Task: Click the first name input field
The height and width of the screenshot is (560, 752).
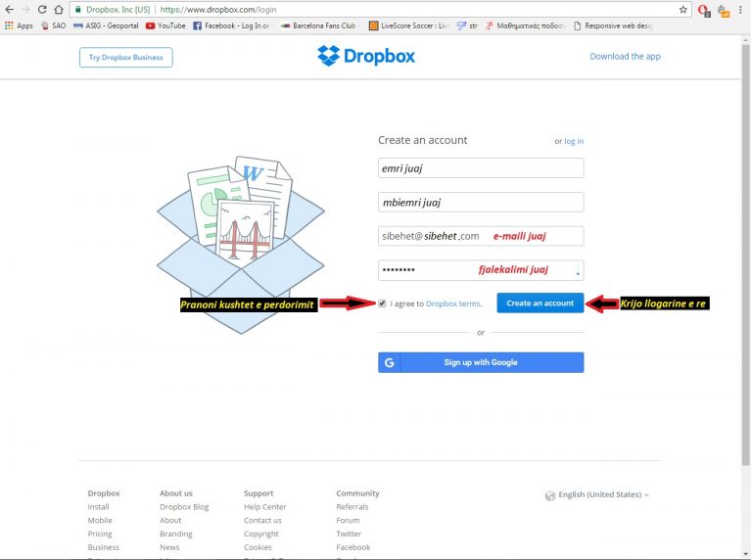Action: [481, 168]
